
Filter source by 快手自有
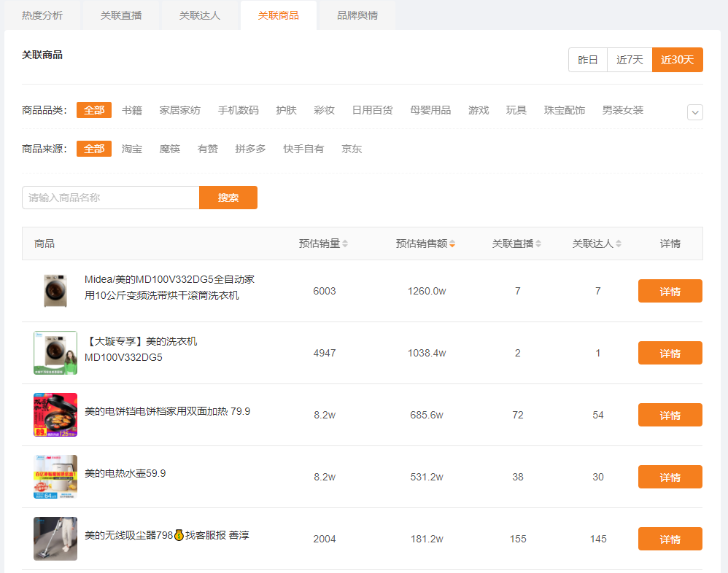303,149
